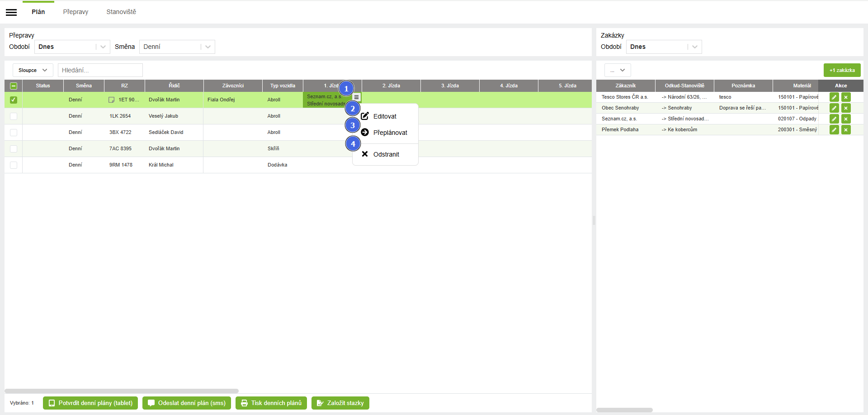Uncheck the Dvořák Martin 1ET 90… row
Image resolution: width=868 pixels, height=415 pixels.
click(14, 100)
